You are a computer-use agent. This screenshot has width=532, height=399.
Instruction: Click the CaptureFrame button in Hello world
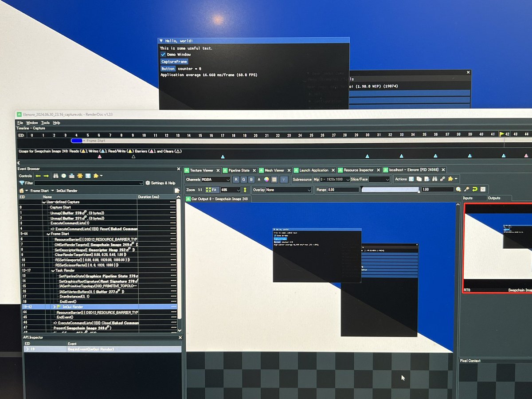pos(174,62)
